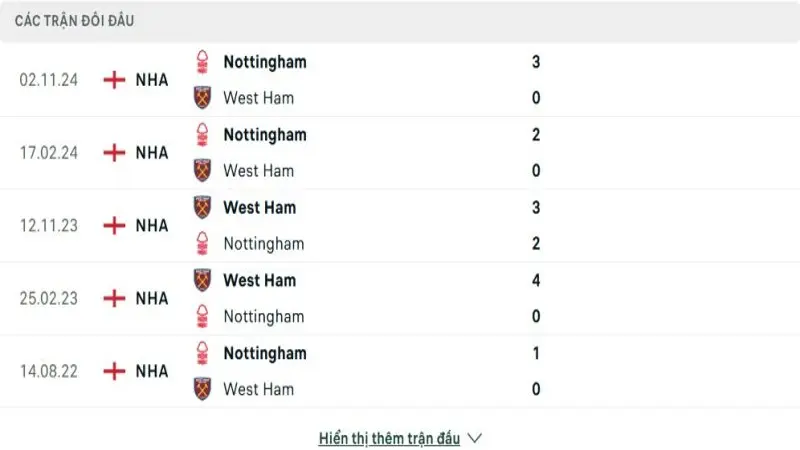Click West Ham crest in 02.11.24 match
This screenshot has width=800, height=450.
[x=203, y=98]
